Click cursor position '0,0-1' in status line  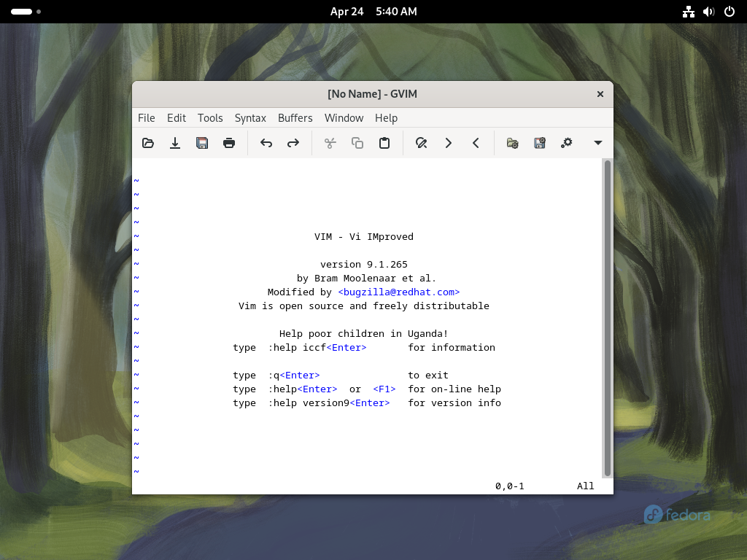[510, 486]
